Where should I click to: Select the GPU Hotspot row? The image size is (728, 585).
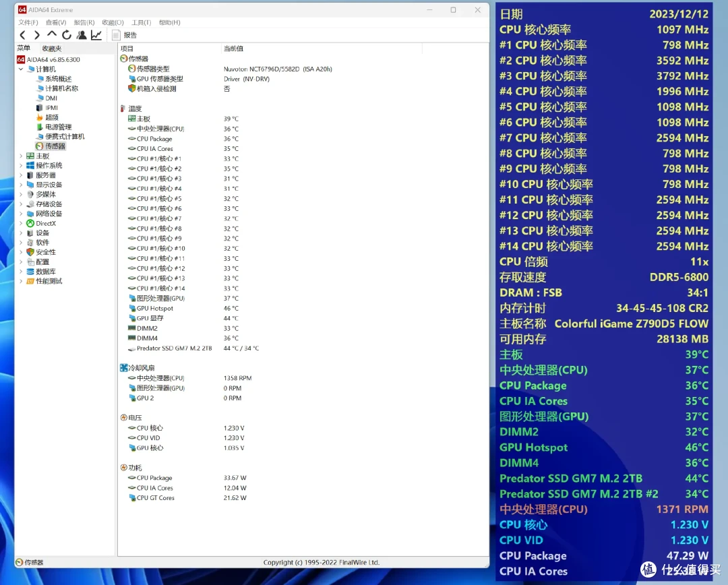[183, 308]
